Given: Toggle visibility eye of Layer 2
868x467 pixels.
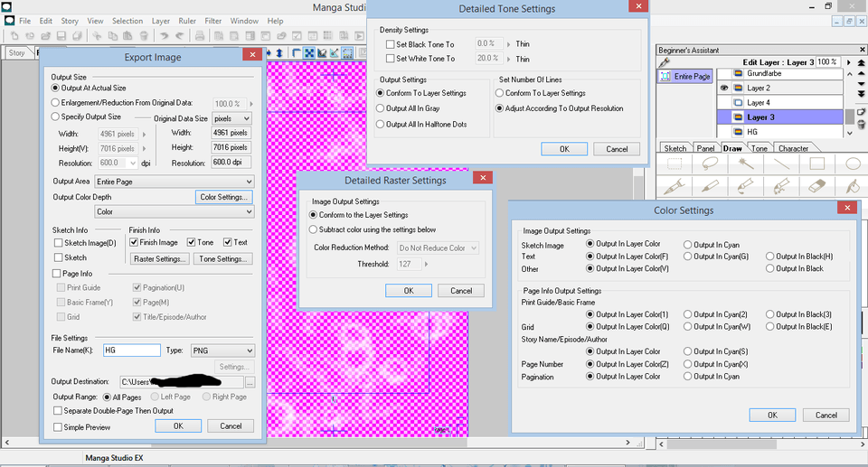Looking at the screenshot, I should (x=723, y=88).
